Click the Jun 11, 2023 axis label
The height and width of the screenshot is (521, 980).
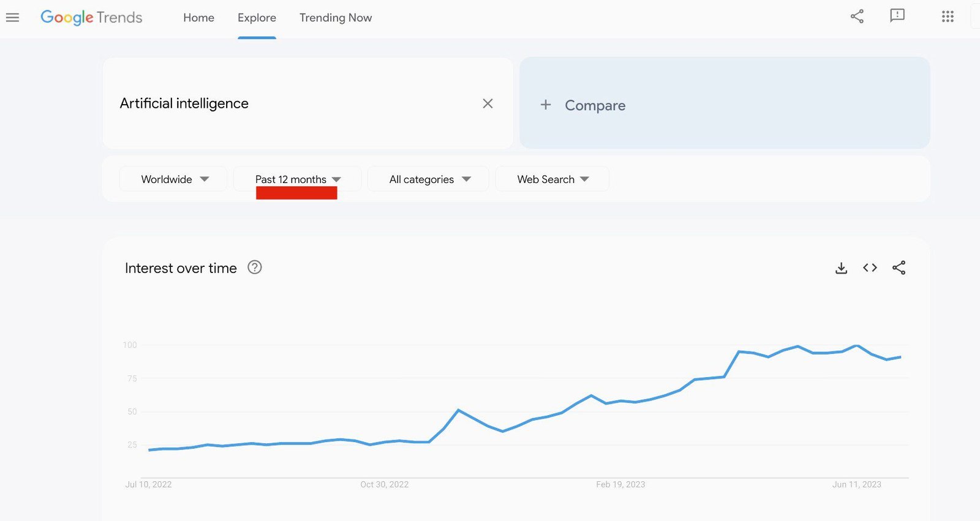pos(856,484)
